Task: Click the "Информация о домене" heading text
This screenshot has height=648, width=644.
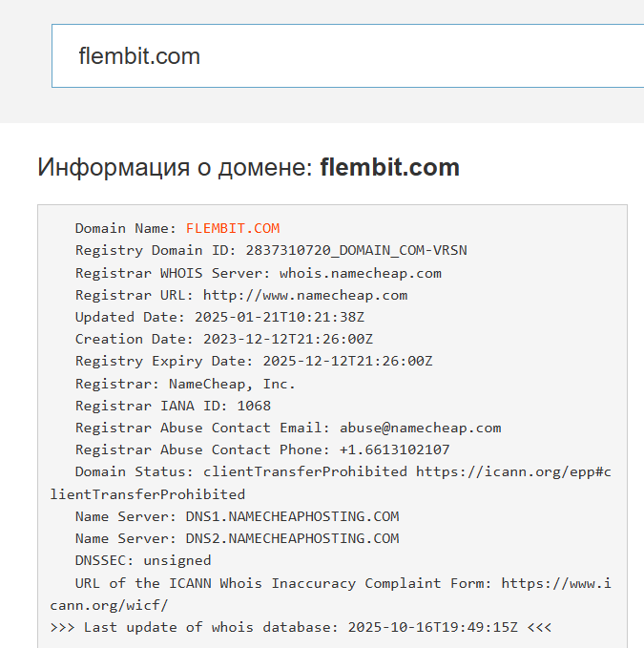Action: point(175,168)
